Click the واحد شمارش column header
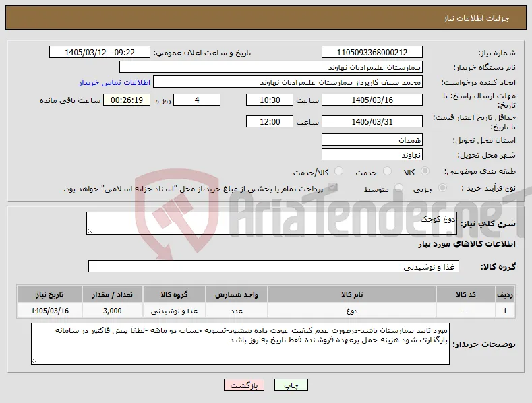The height and width of the screenshot is (403, 532). click(237, 294)
